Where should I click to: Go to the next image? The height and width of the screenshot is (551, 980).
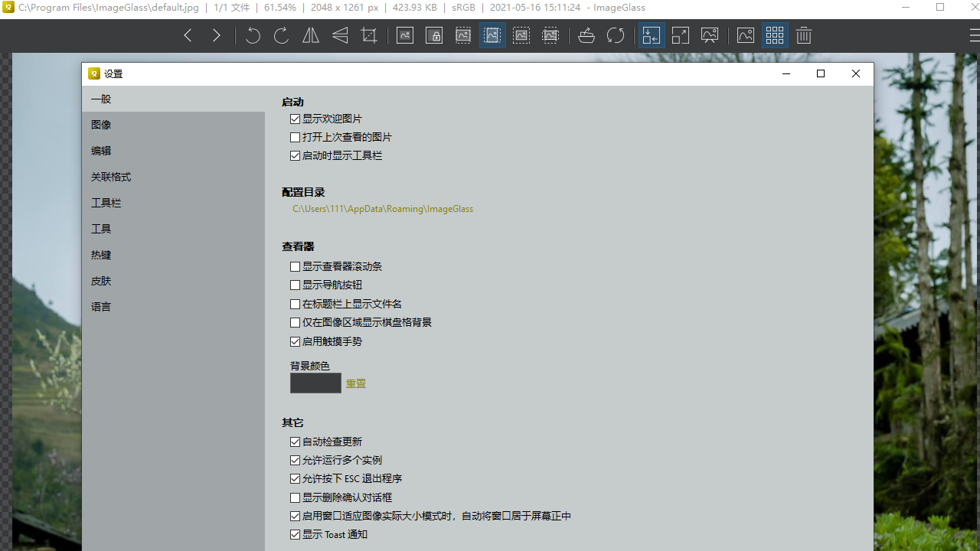coord(216,35)
